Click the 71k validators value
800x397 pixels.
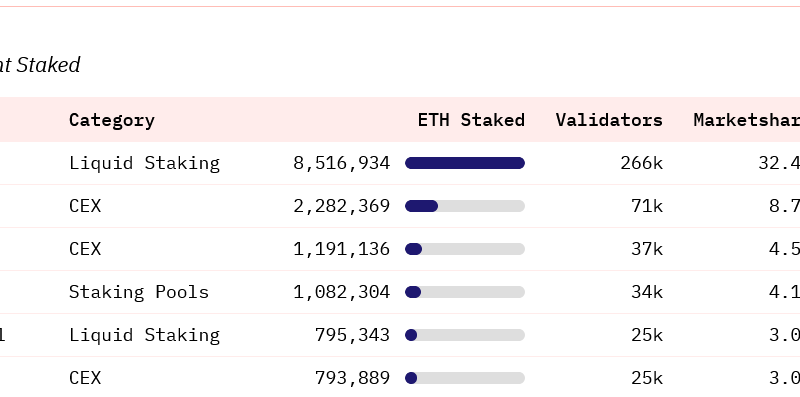pos(647,206)
